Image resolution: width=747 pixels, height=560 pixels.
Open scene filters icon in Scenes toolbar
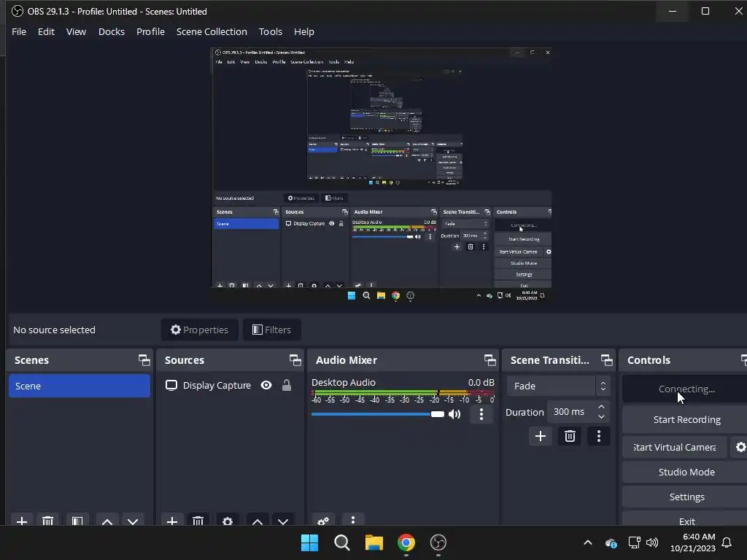(77, 521)
